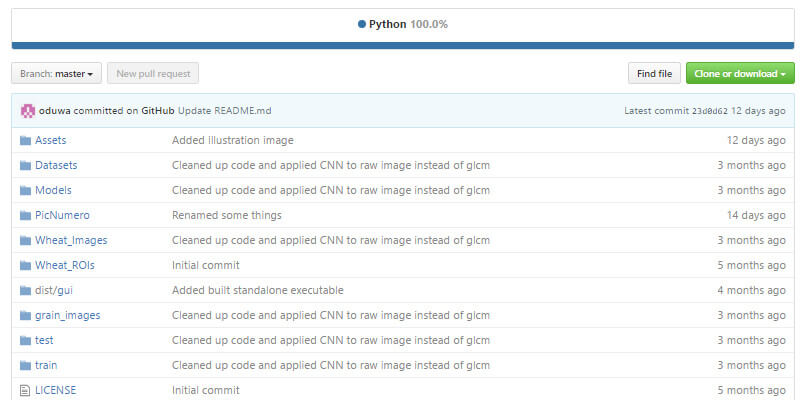Expand the Clone or download menu
This screenshot has width=800, height=400.
tap(739, 73)
